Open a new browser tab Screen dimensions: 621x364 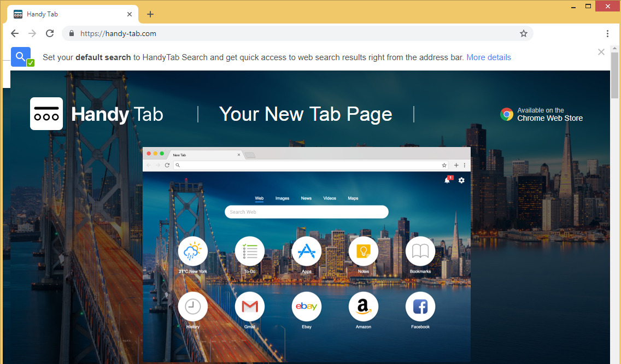pos(150,14)
